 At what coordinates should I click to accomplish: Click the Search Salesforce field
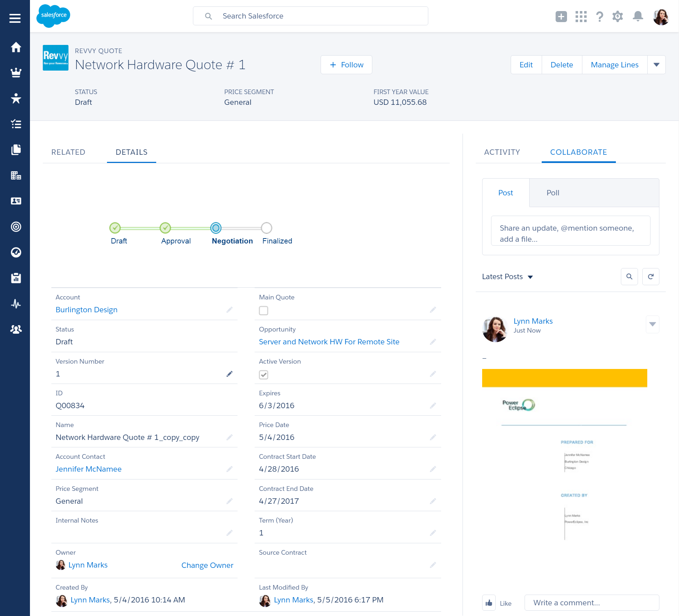click(x=310, y=16)
